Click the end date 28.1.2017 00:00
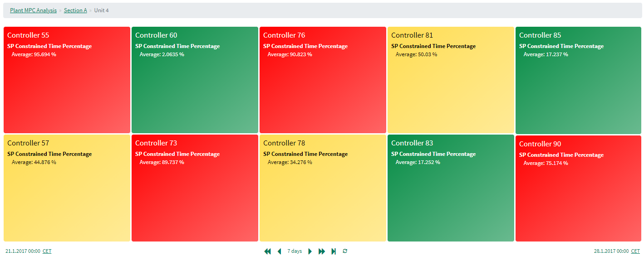644x256 pixels. [611, 251]
